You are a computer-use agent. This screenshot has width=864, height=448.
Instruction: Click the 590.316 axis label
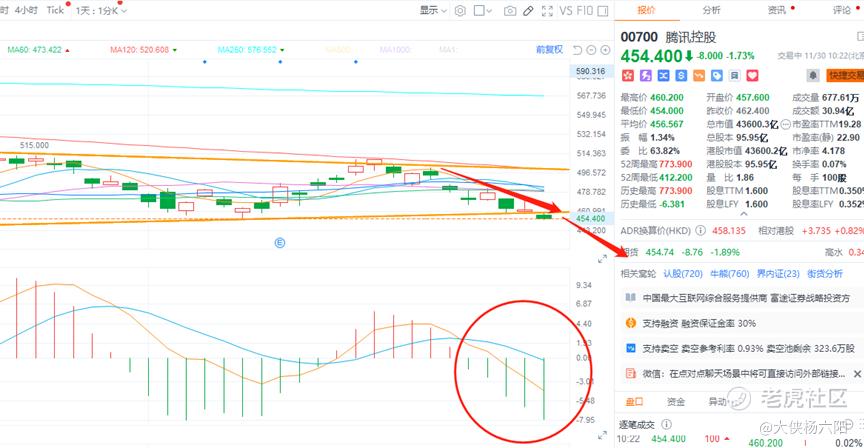(x=590, y=71)
